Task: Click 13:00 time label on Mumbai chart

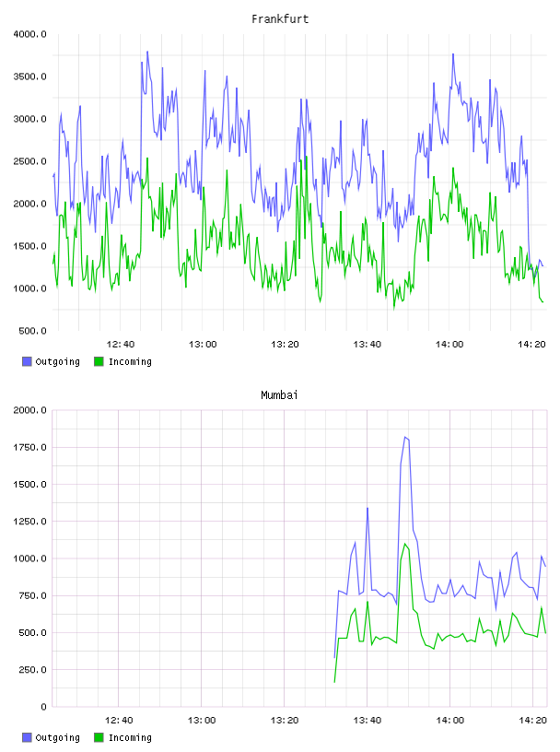Action: (x=202, y=721)
